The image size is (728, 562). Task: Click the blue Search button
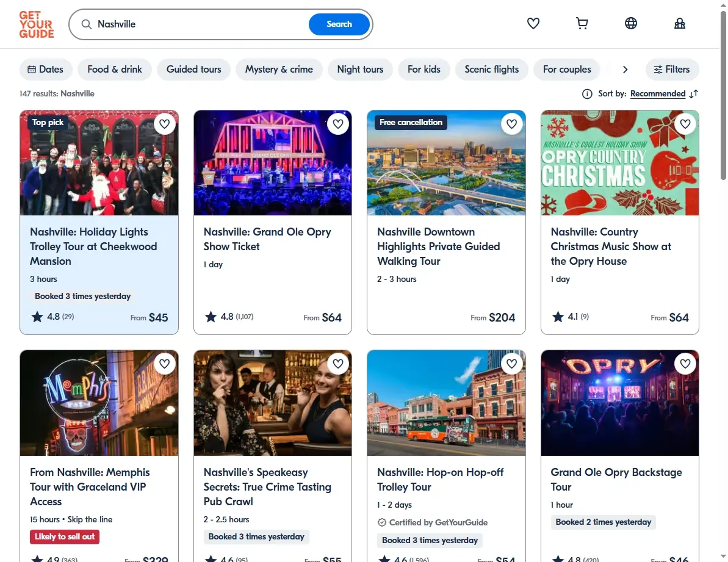(x=339, y=24)
